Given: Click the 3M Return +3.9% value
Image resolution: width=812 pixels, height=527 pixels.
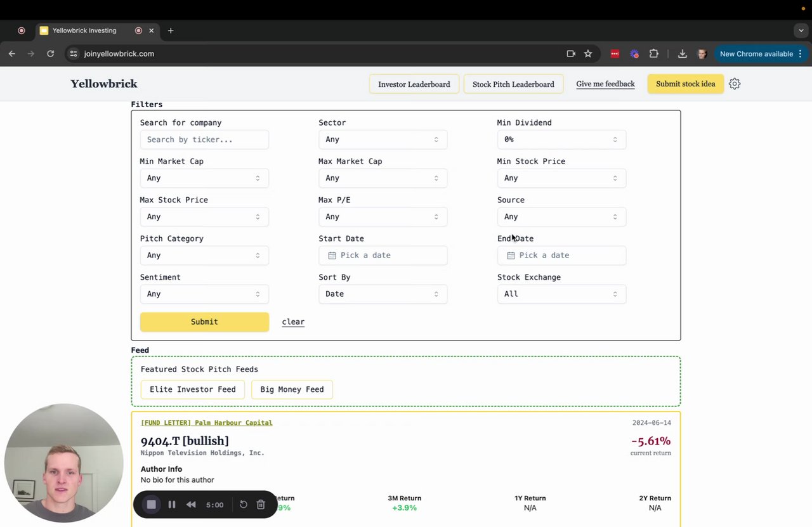Looking at the screenshot, I should click(x=404, y=508).
